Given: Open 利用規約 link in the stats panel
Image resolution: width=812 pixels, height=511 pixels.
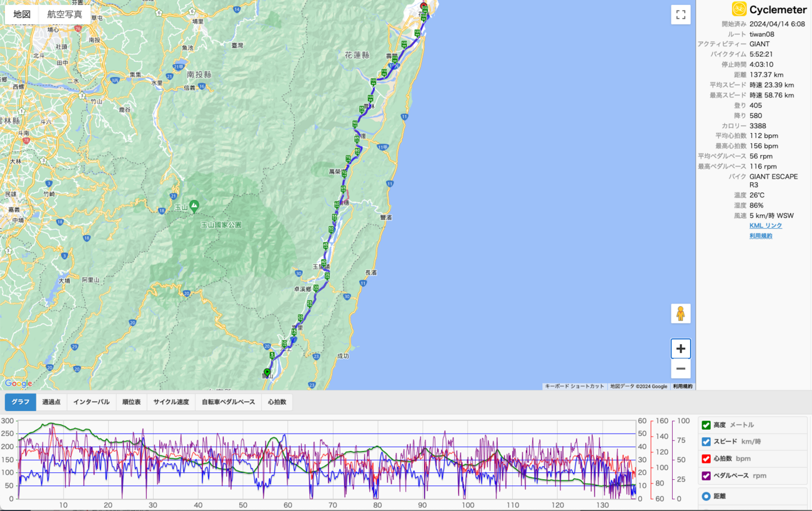Looking at the screenshot, I should tap(761, 236).
